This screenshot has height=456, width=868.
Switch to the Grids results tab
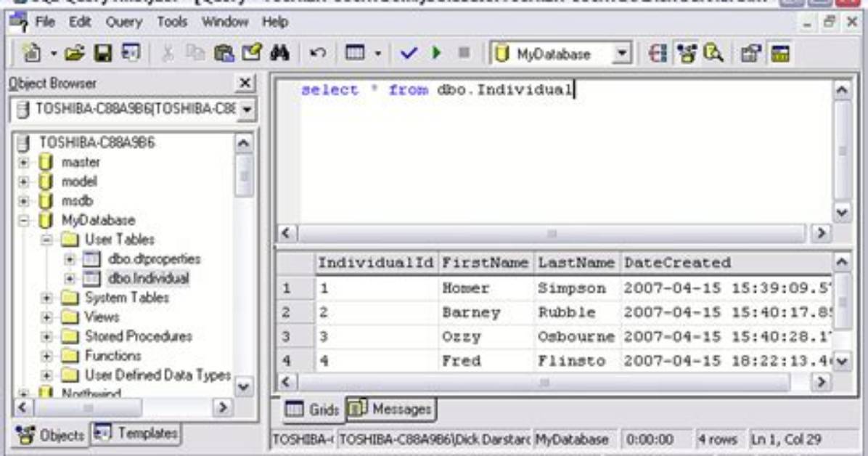311,410
